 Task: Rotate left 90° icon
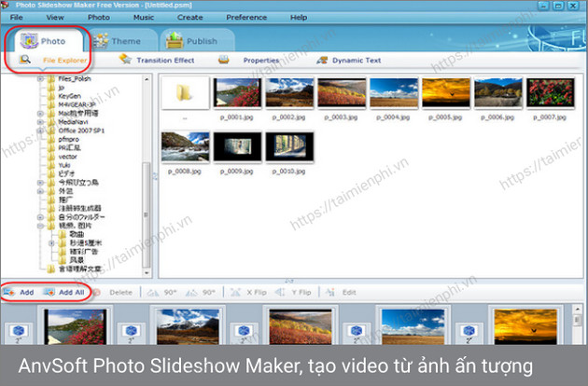point(153,293)
